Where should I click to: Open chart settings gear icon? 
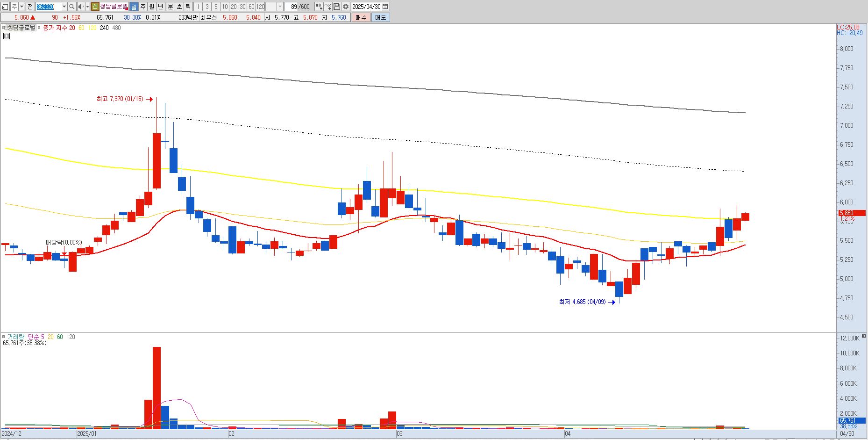[x=346, y=7]
